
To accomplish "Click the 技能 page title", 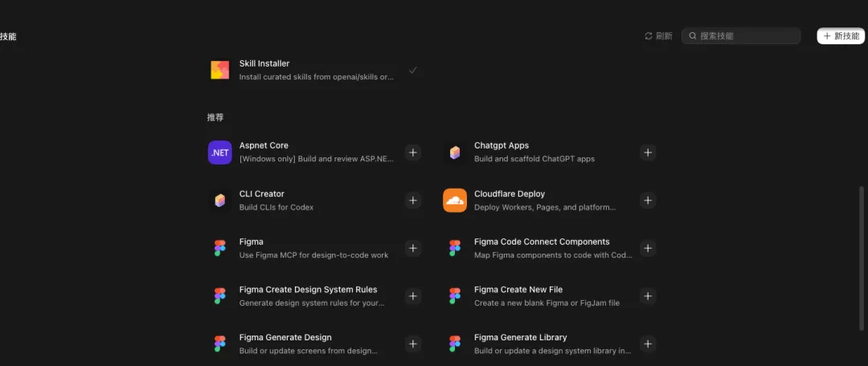I will point(8,36).
